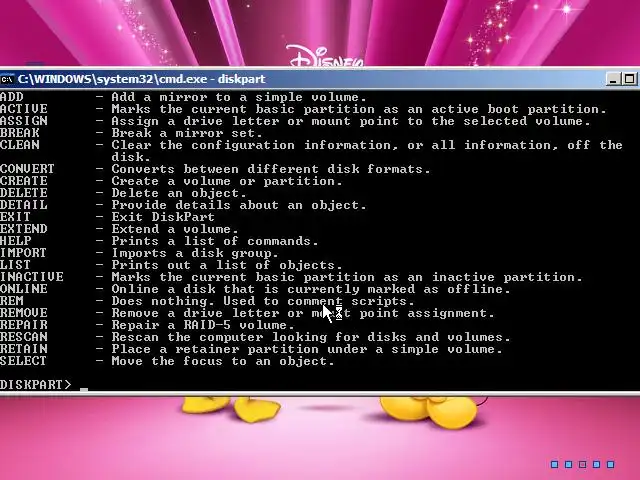This screenshot has width=640, height=480.
Task: Click 'Converts between different disk formats.'
Action: point(271,169)
